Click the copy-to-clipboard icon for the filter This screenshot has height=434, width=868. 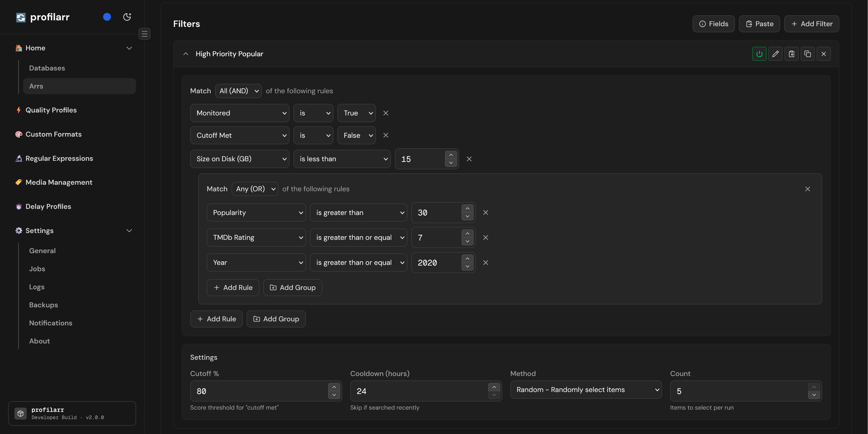tap(792, 54)
